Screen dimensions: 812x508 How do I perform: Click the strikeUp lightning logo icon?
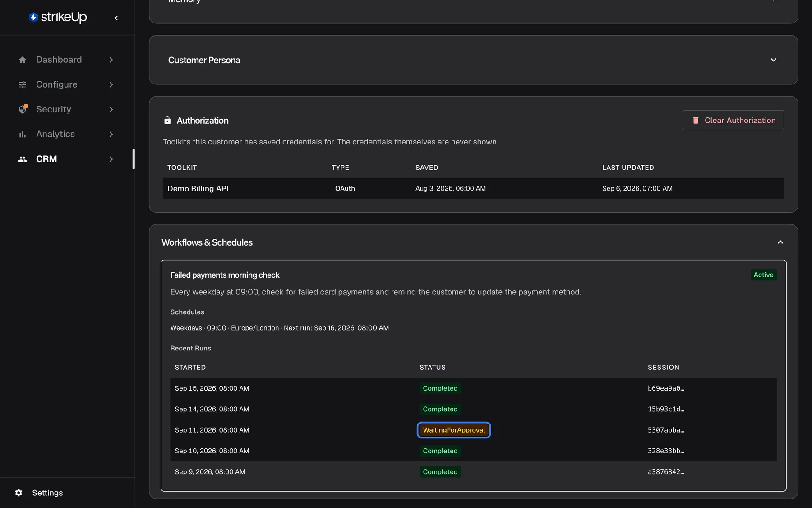click(x=33, y=17)
